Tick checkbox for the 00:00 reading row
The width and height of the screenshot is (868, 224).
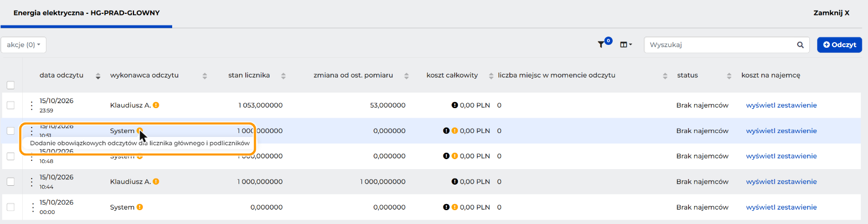11,207
